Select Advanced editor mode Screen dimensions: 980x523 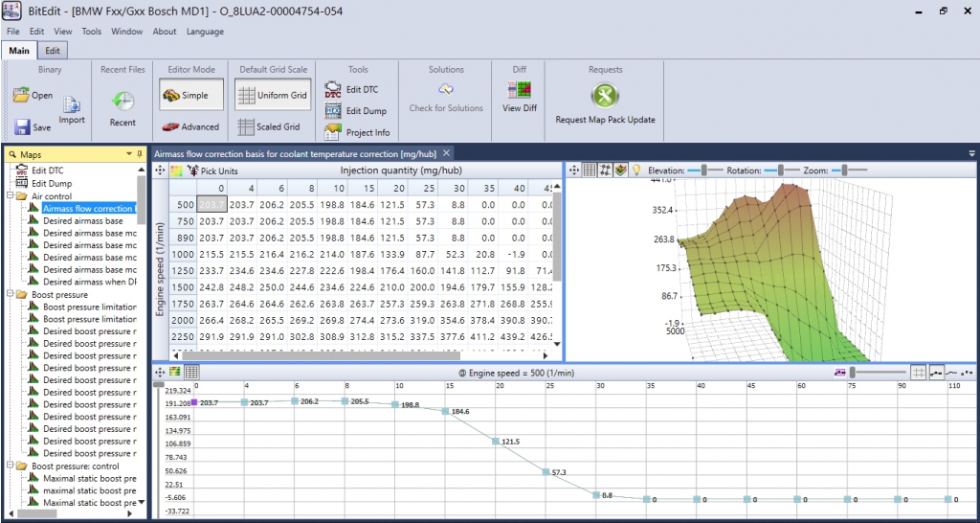coord(190,127)
